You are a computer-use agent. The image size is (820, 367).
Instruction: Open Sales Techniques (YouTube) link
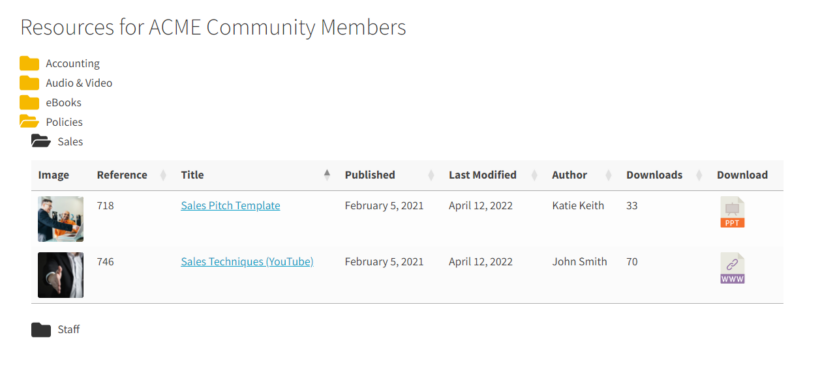[x=247, y=261]
